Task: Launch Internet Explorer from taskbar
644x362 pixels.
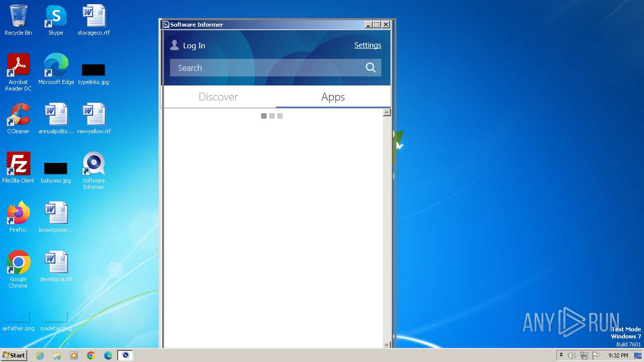Action: [x=40, y=355]
